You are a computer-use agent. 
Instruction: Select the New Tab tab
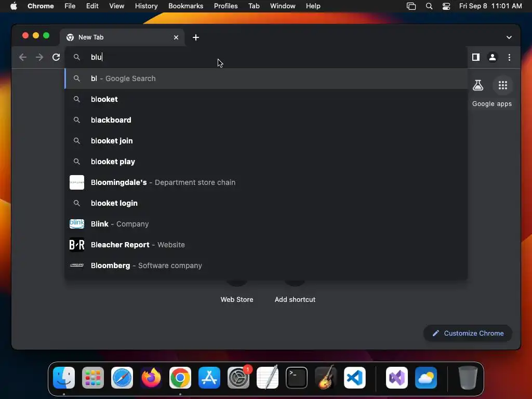tap(122, 37)
